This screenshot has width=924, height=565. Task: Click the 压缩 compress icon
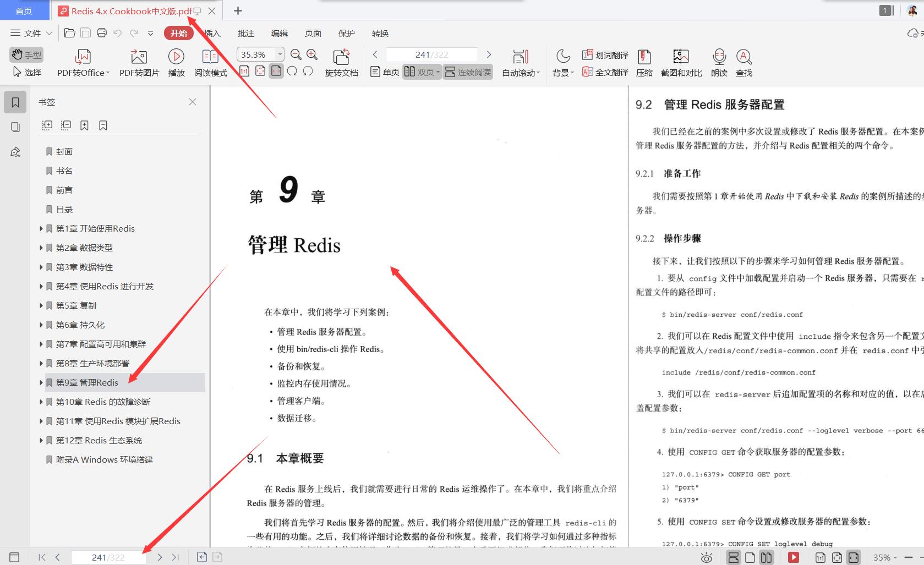[x=644, y=63]
